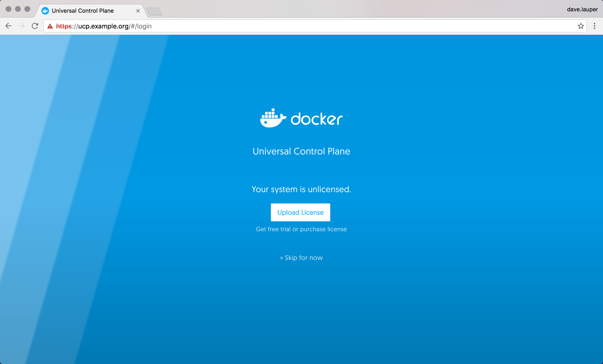Viewport: 603px width, 364px height.
Task: Click the Docker favicon in tab
Action: (45, 11)
